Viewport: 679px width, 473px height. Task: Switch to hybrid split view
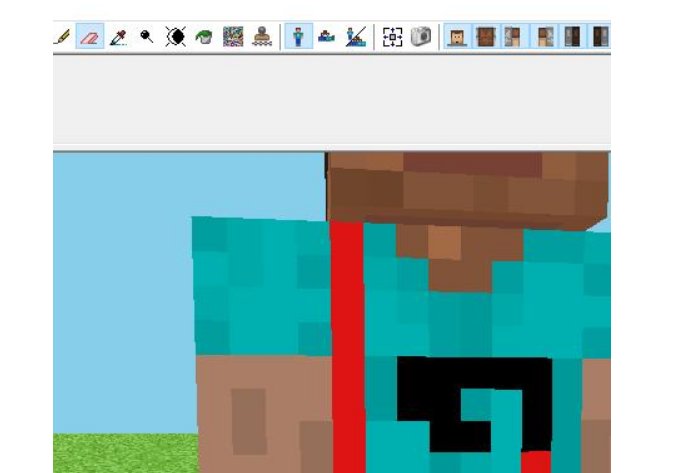(x=355, y=37)
